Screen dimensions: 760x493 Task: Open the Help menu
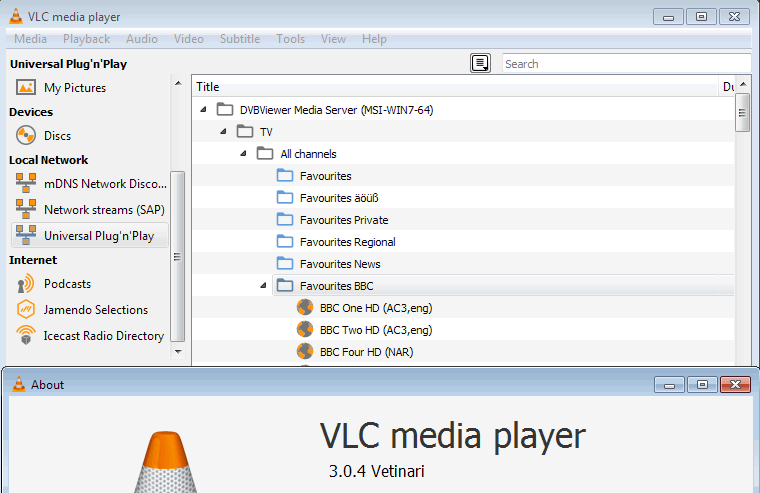[x=374, y=39]
